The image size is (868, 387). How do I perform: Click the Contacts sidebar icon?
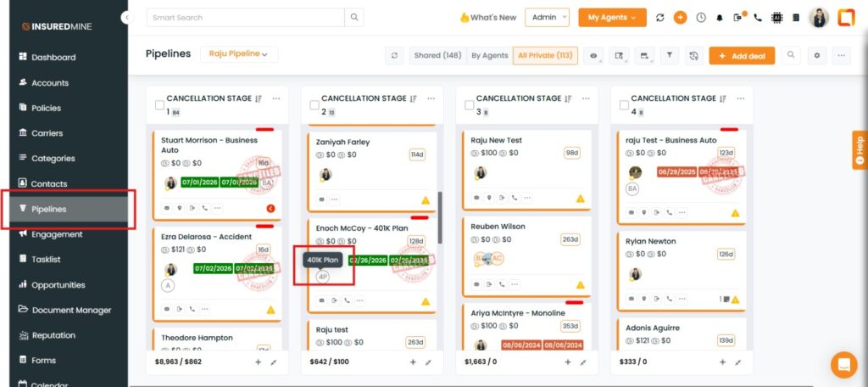23,183
